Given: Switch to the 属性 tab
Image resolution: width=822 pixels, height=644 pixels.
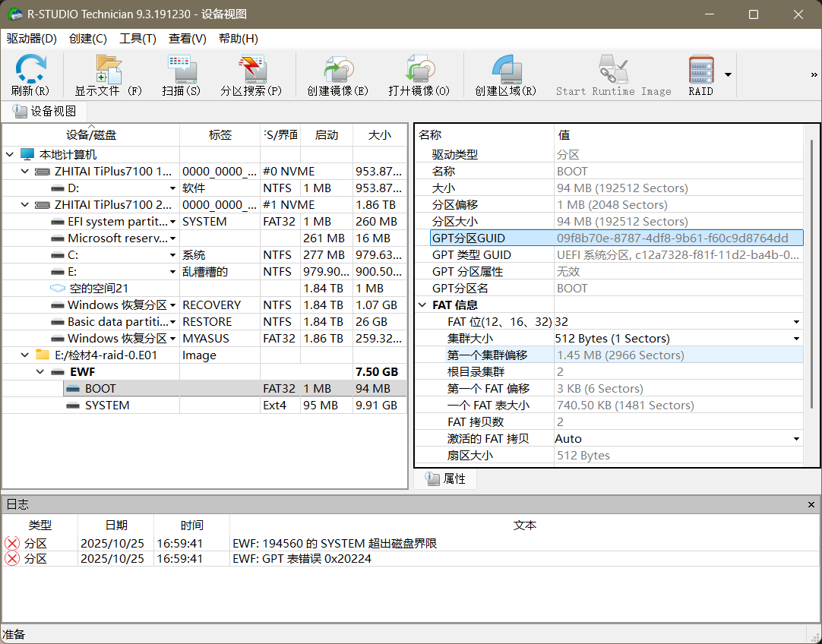Looking at the screenshot, I should (x=446, y=478).
